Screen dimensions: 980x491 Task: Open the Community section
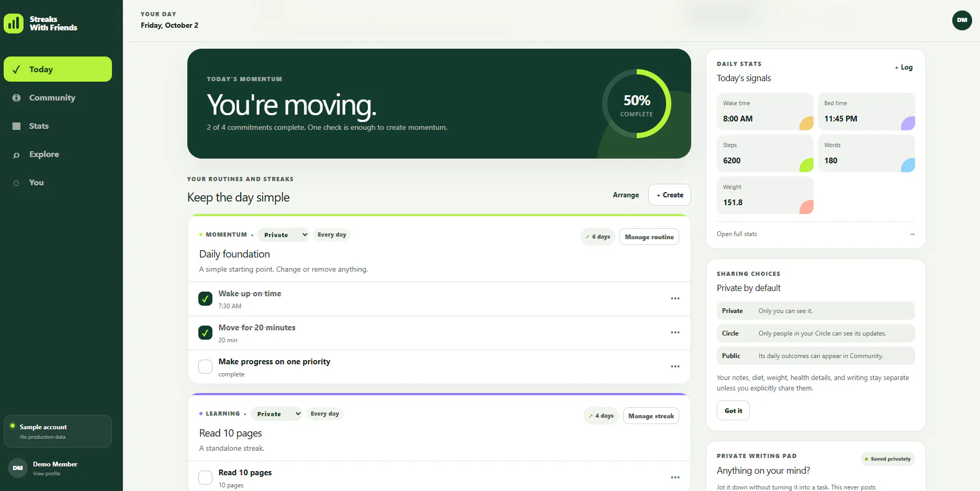tap(58, 98)
